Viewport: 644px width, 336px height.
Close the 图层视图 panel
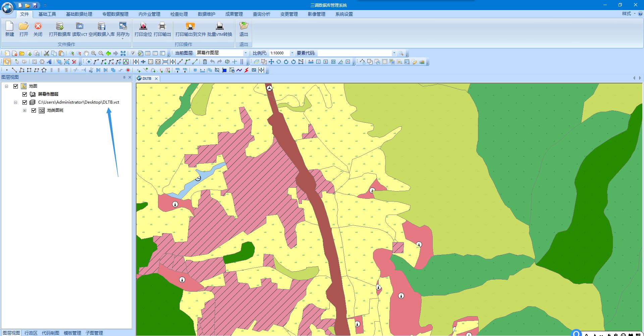(x=130, y=77)
